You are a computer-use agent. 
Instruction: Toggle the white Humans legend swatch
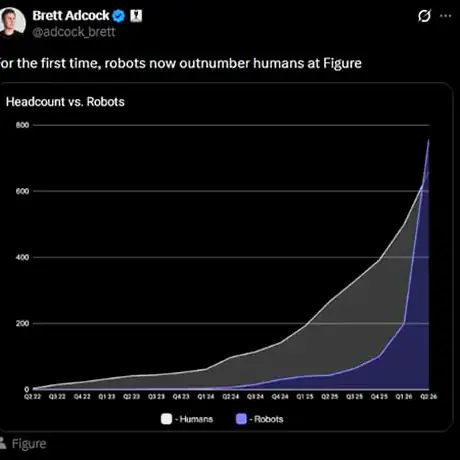coord(166,419)
